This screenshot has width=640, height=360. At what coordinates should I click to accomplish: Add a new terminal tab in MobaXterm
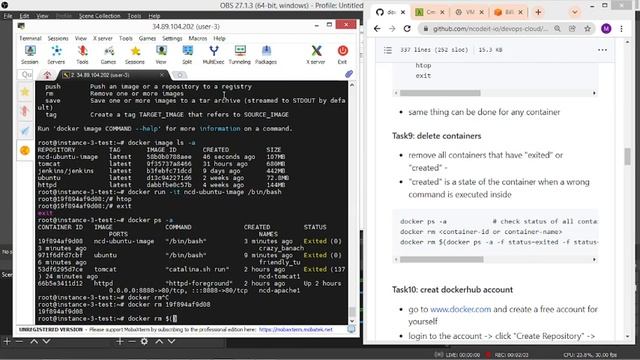coord(180,75)
